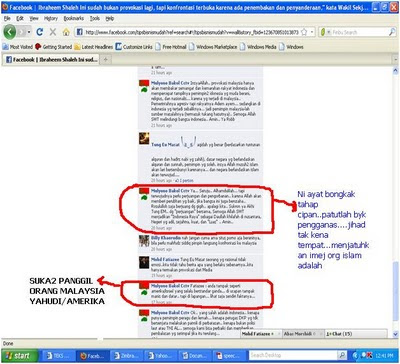Open the Tools menu

(x=95, y=19)
